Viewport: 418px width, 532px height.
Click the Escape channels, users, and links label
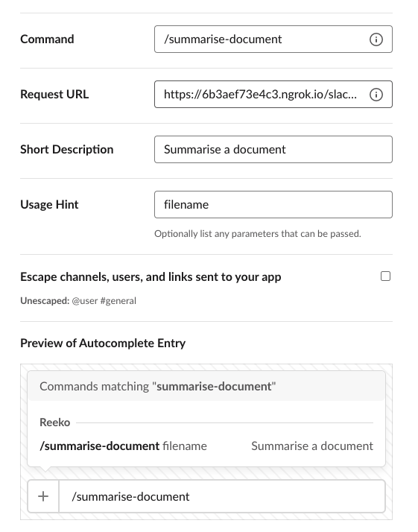(x=151, y=277)
